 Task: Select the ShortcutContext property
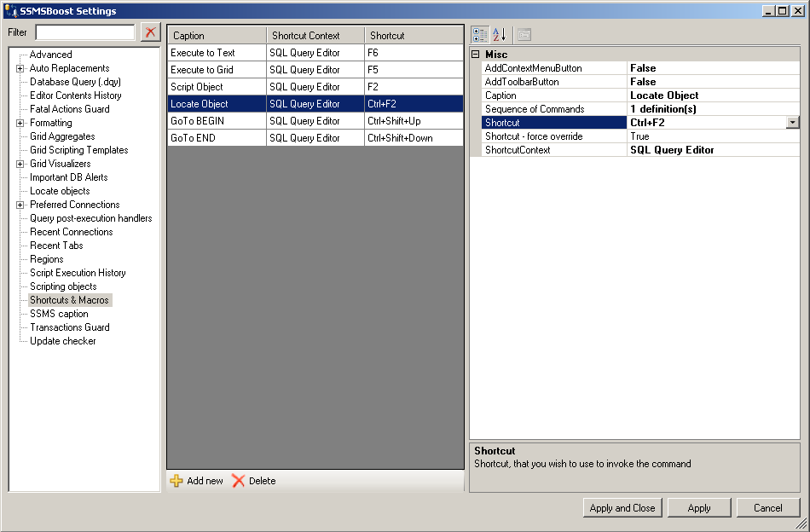pyautogui.click(x=640, y=150)
